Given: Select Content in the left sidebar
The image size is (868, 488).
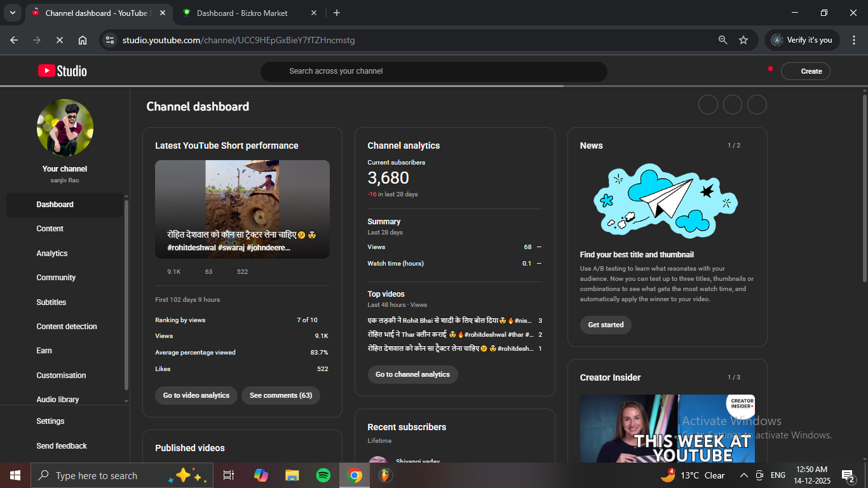Looking at the screenshot, I should 50,229.
